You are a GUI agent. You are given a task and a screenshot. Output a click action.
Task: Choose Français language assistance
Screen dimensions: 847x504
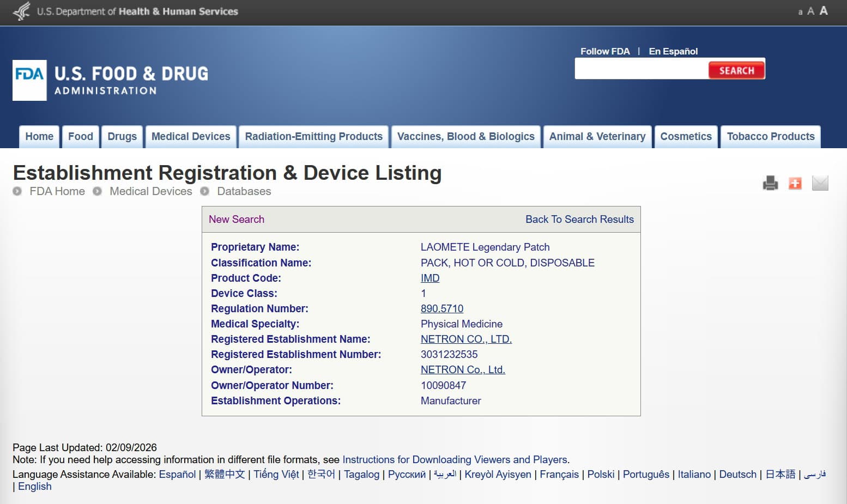tap(559, 474)
